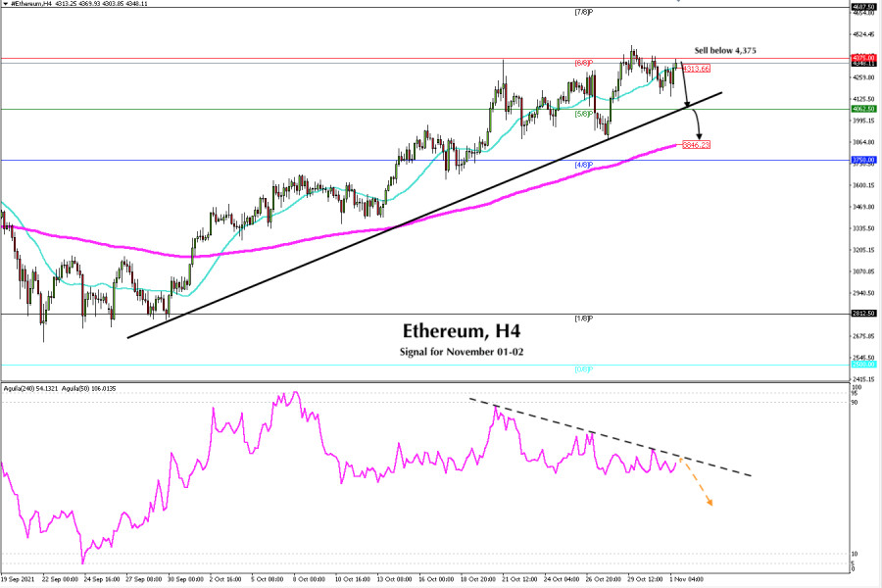
Task: Click the 3846.23 target price label
Action: (697, 145)
